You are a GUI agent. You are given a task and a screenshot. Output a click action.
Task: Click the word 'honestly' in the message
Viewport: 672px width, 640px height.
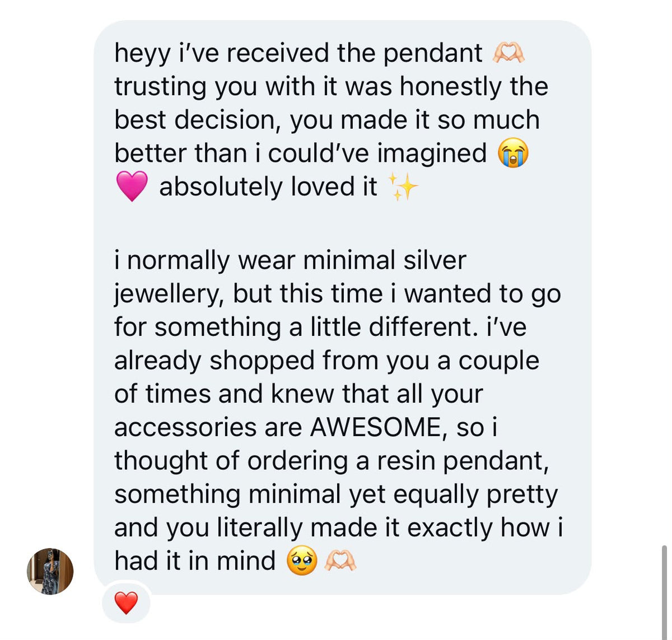tap(450, 87)
